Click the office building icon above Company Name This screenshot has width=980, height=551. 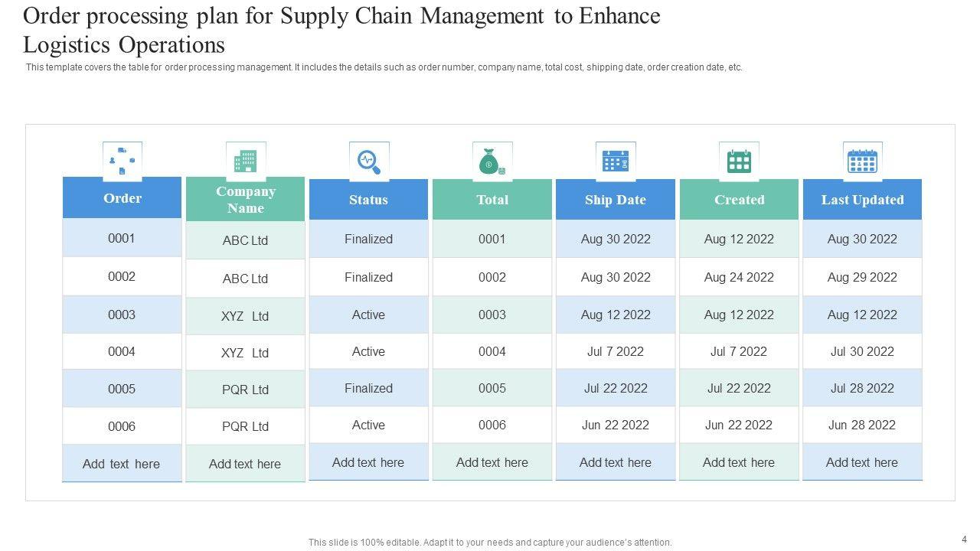click(246, 161)
